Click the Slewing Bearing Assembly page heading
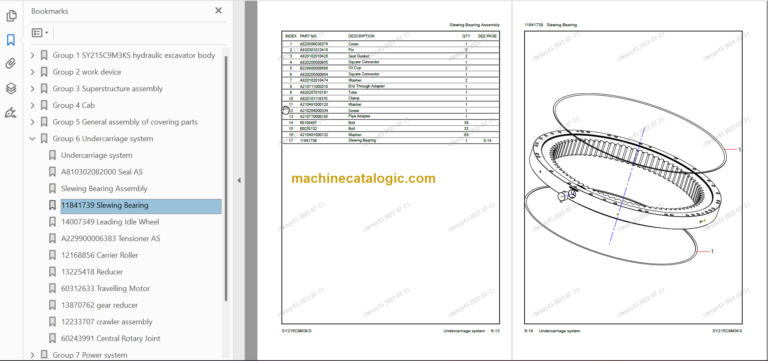Screen dimensions: 768x361 474,24
